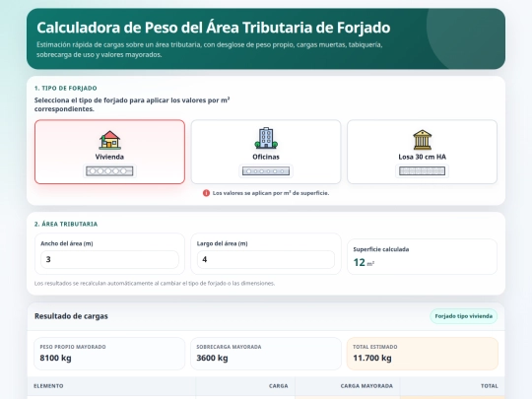
Task: Click the red info alert icon
Action: point(206,193)
